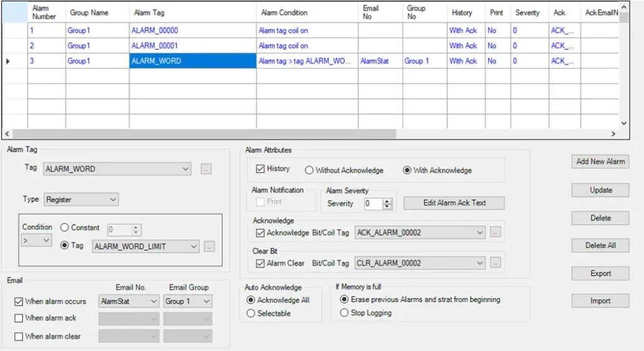Screen dimensions: 644x351
Task: Open the ALARM_WORD tag dropdown
Action: click(x=117, y=169)
